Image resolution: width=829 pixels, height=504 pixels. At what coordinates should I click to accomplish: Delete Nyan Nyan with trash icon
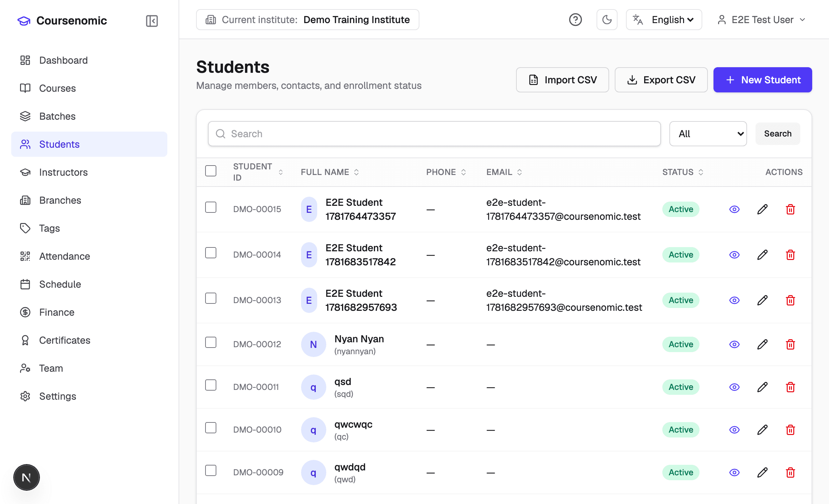[790, 344]
